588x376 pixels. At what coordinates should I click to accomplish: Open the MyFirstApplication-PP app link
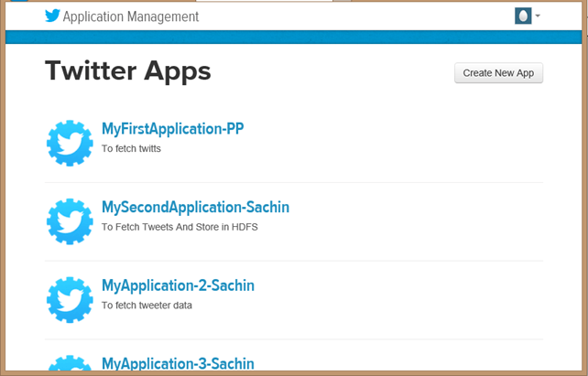point(172,129)
